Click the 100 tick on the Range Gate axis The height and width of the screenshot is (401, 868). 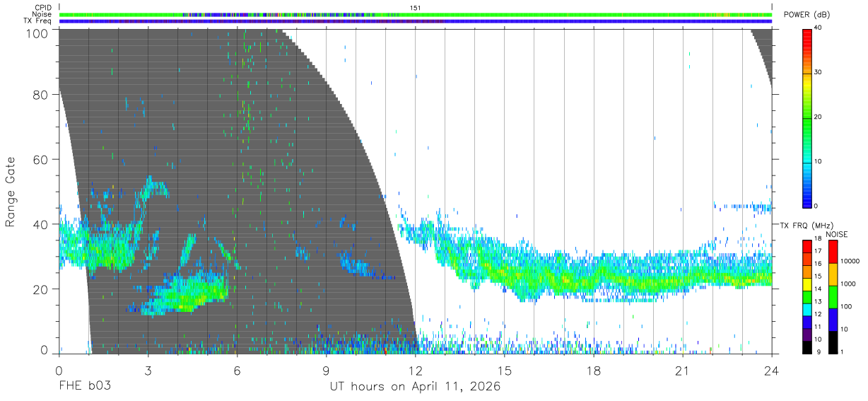tap(38, 33)
